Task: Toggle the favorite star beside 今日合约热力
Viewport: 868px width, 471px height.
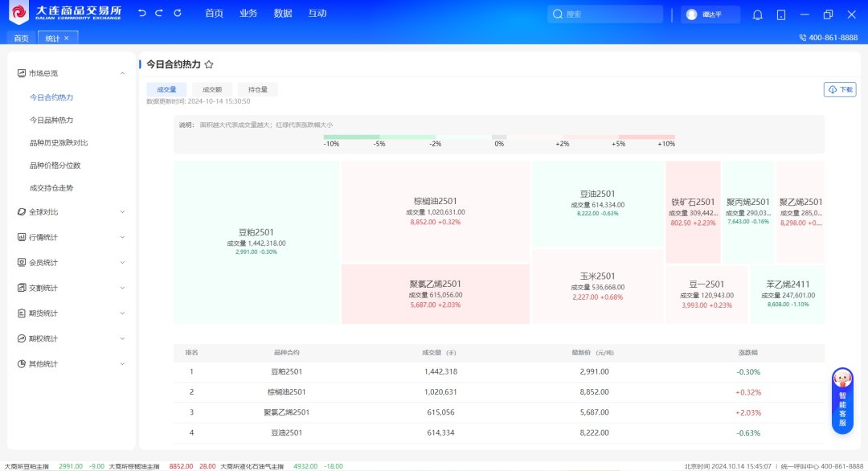Action: pos(209,64)
